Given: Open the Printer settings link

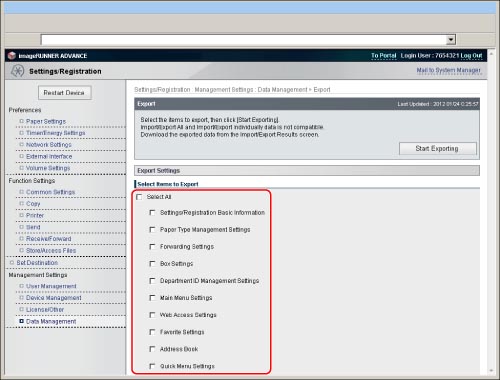Looking at the screenshot, I should (x=35, y=215).
